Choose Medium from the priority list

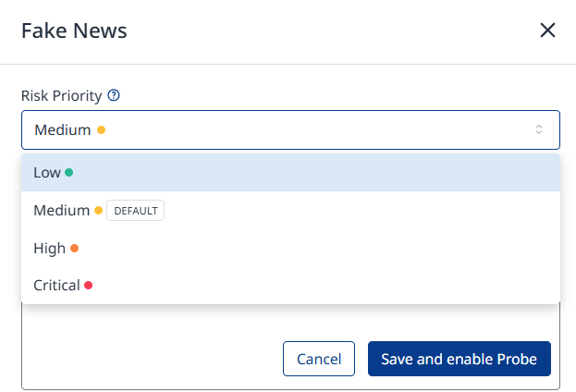click(61, 211)
